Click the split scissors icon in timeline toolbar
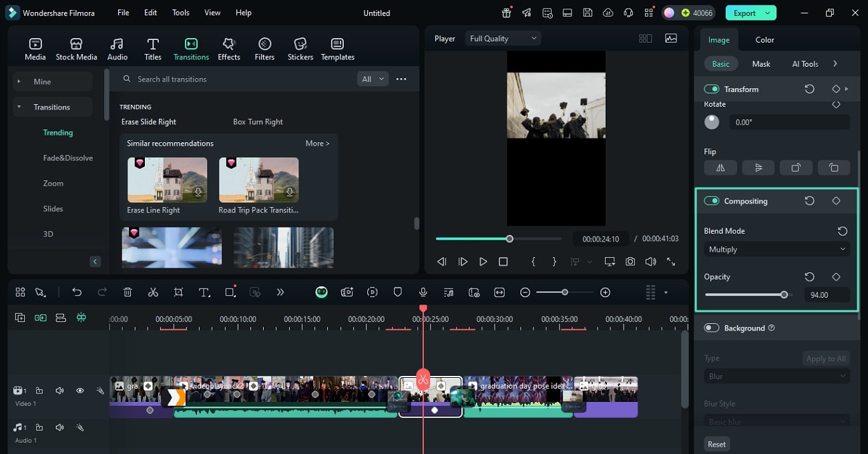This screenshot has height=454, width=868. [x=153, y=292]
